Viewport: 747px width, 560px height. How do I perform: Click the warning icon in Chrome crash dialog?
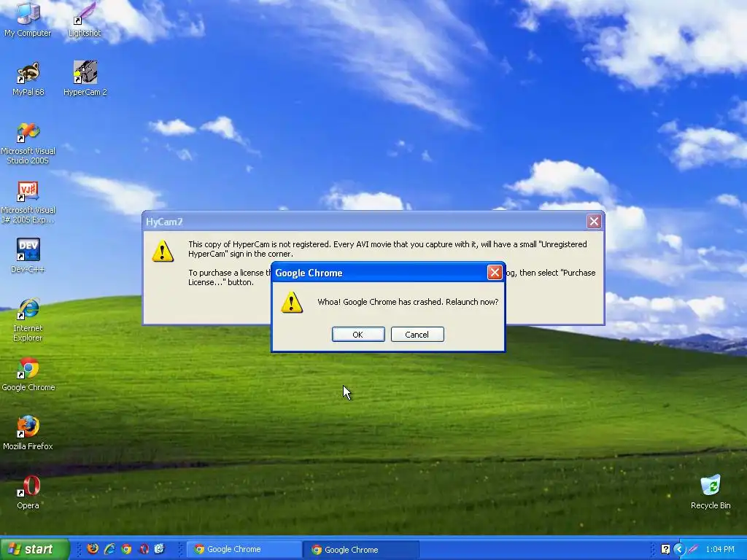pos(292,303)
